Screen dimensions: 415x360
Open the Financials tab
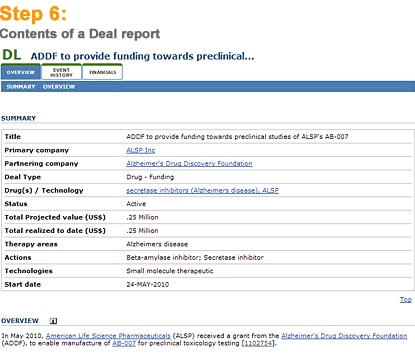click(x=102, y=72)
